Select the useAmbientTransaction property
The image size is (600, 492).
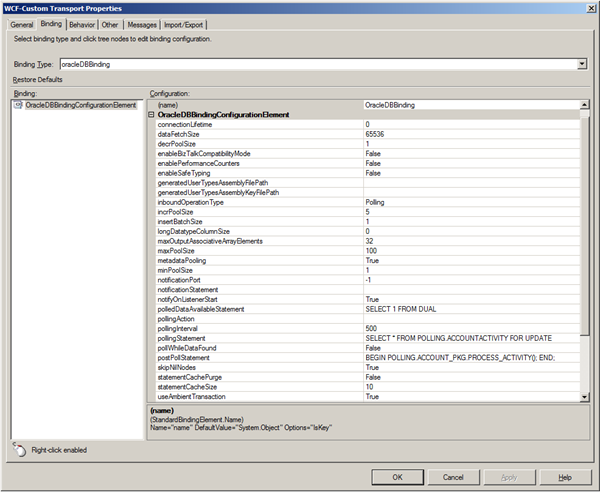[368, 397]
